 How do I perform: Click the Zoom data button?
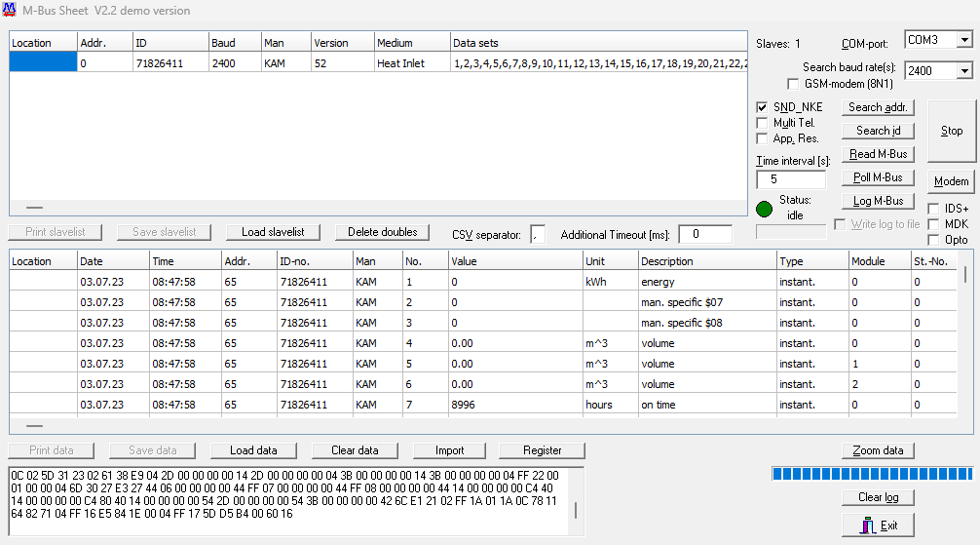click(x=878, y=450)
